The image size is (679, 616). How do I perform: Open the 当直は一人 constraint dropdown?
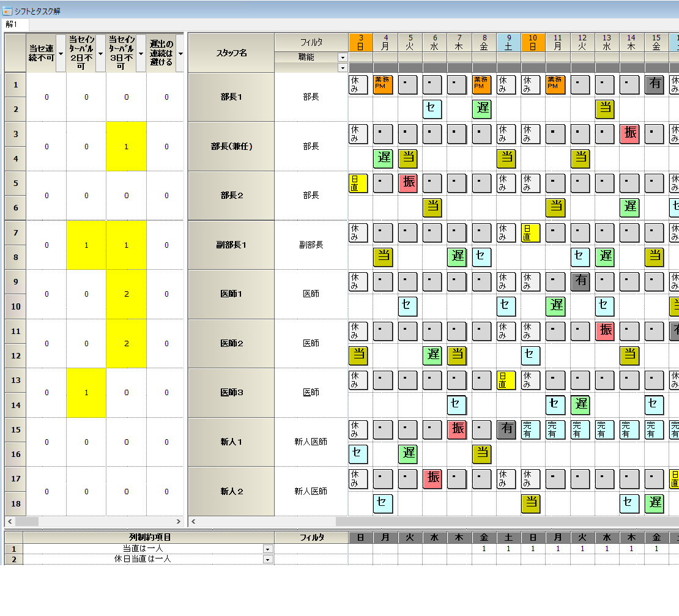267,549
